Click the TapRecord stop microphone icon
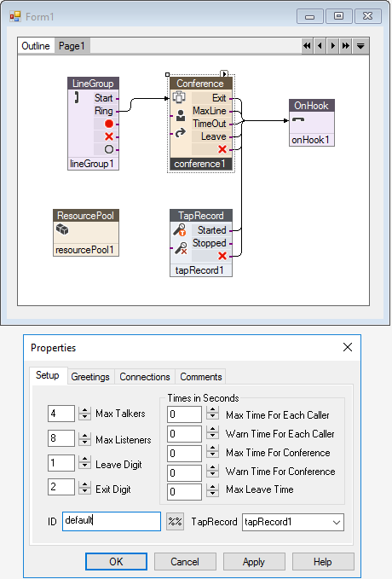This screenshot has height=579, width=392. pyautogui.click(x=181, y=248)
